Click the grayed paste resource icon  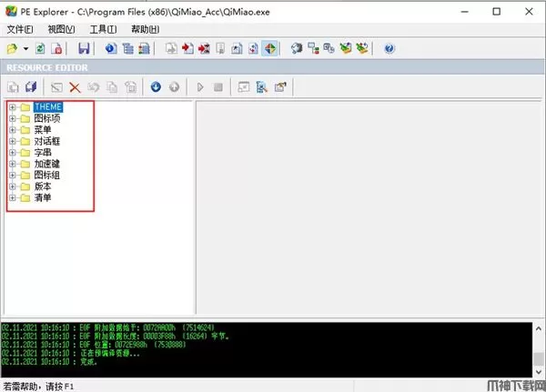[x=130, y=87]
